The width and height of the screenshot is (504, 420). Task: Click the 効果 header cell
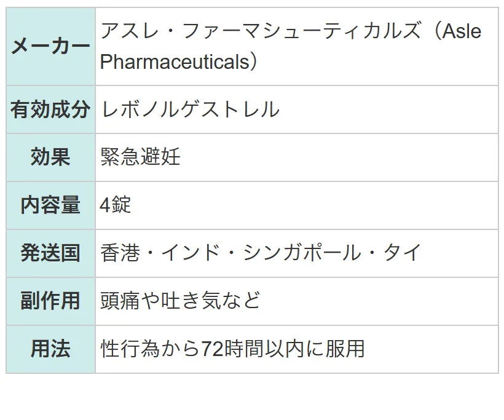click(50, 157)
